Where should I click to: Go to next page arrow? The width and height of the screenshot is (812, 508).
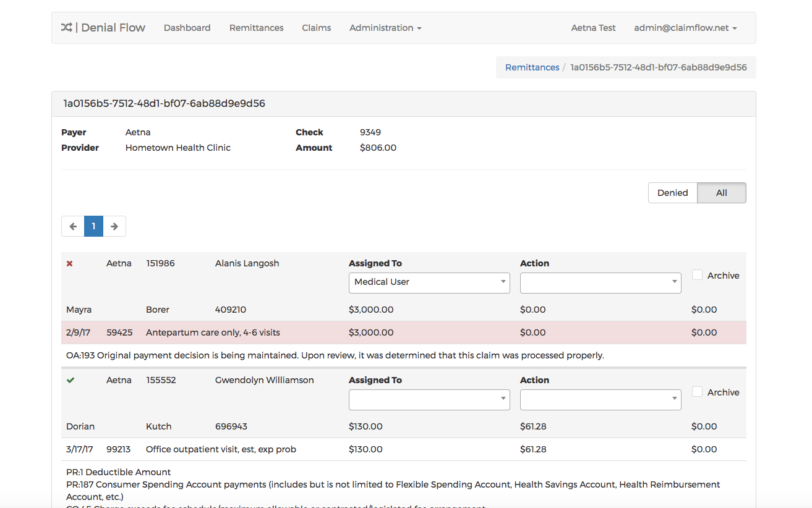point(114,226)
